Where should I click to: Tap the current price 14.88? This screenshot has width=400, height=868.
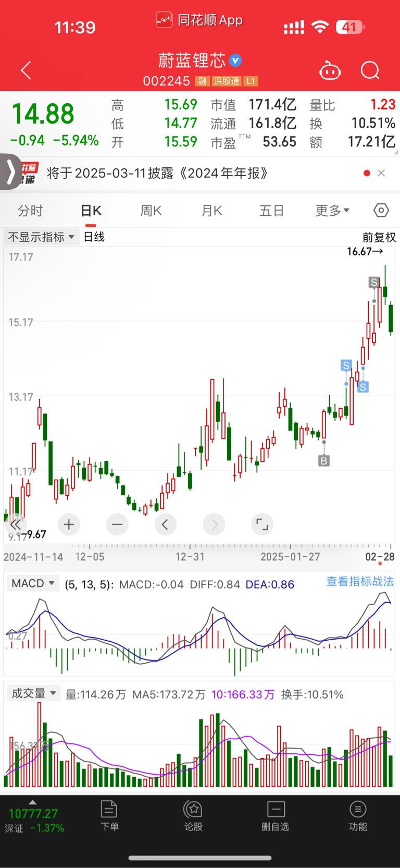click(43, 114)
